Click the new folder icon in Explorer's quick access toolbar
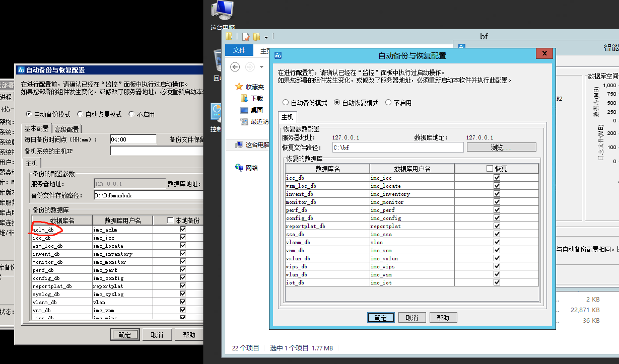619x364 pixels. click(256, 37)
